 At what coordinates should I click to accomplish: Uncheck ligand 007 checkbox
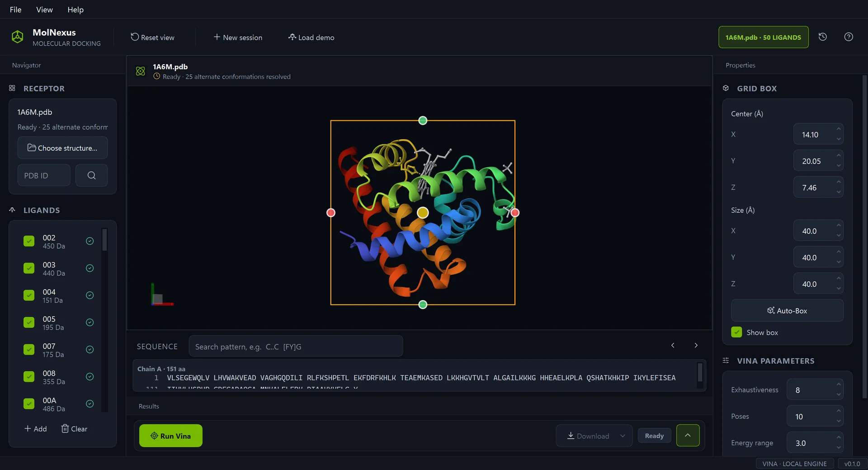click(x=29, y=350)
